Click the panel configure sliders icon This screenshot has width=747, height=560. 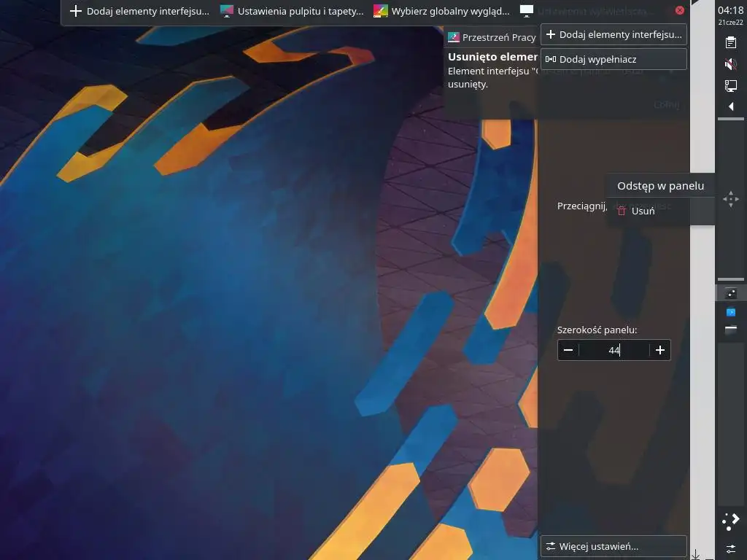(731, 548)
